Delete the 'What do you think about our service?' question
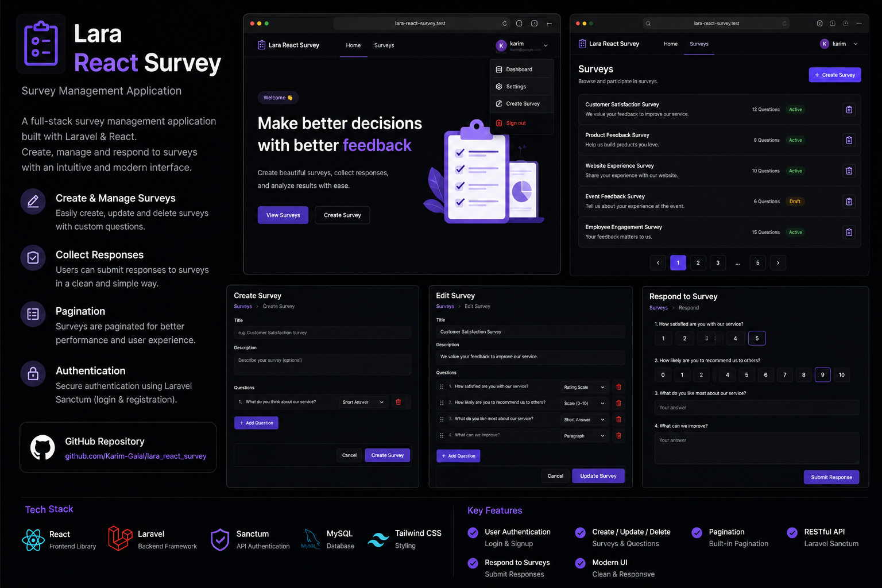The height and width of the screenshot is (588, 882). click(x=399, y=402)
